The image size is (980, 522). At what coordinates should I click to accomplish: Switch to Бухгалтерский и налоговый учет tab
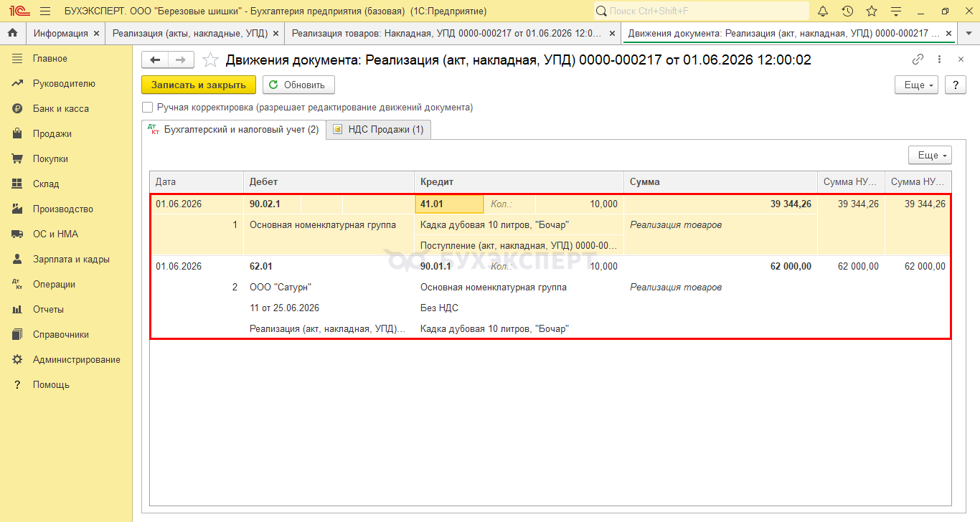[x=233, y=130]
